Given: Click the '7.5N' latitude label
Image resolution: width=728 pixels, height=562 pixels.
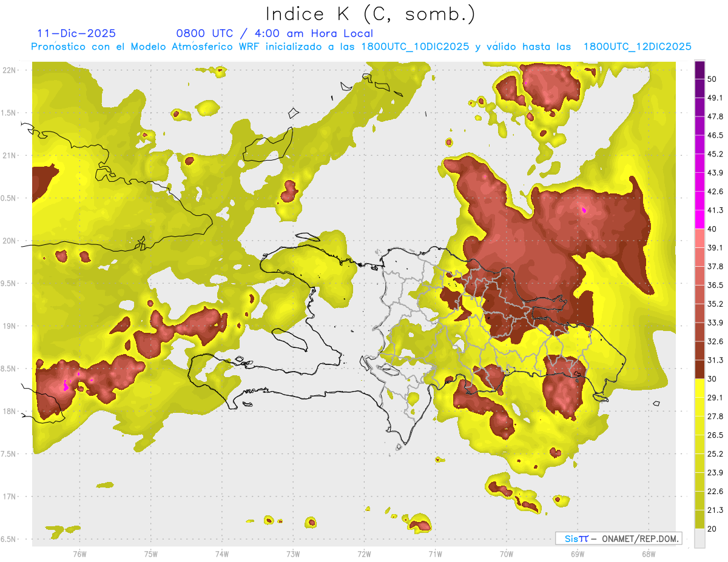Looking at the screenshot, I should [x=8, y=454].
